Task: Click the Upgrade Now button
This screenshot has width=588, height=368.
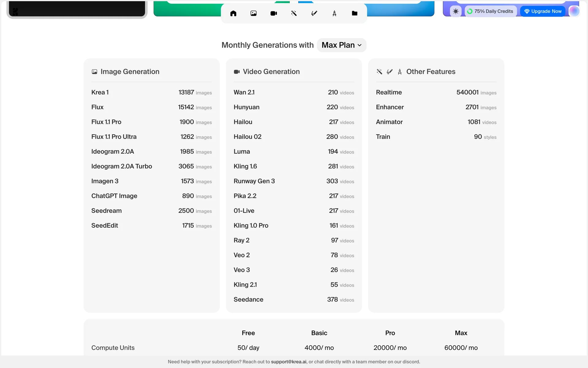Action: 543,11
